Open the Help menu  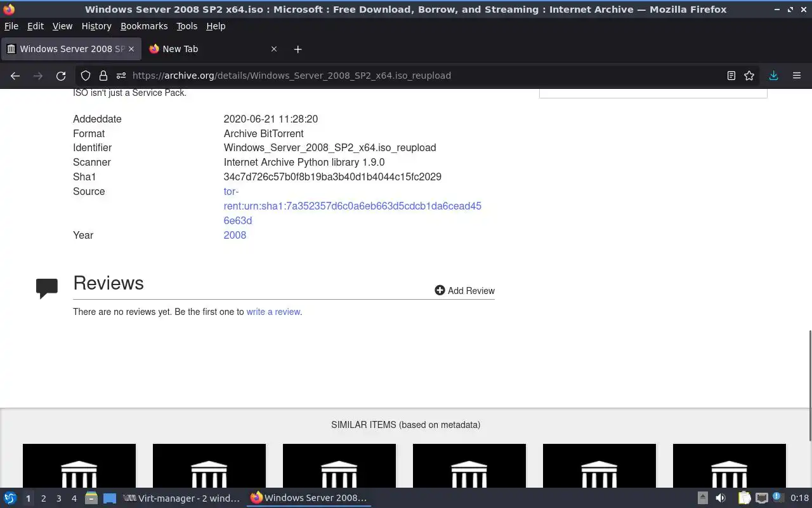pyautogui.click(x=216, y=26)
